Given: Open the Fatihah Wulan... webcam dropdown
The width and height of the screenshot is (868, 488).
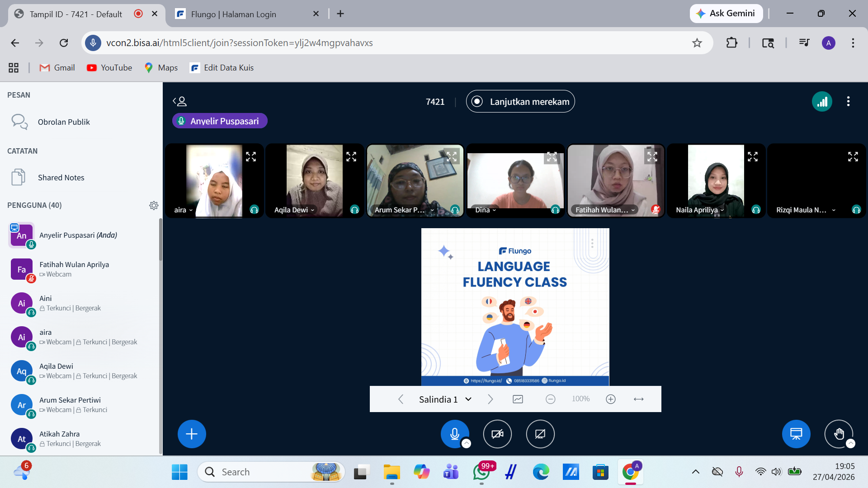Looking at the screenshot, I should point(605,210).
